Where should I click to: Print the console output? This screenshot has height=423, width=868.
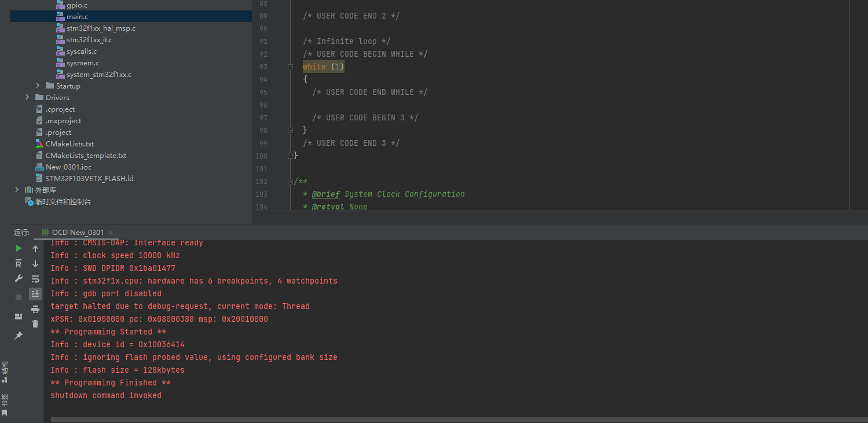pos(35,308)
